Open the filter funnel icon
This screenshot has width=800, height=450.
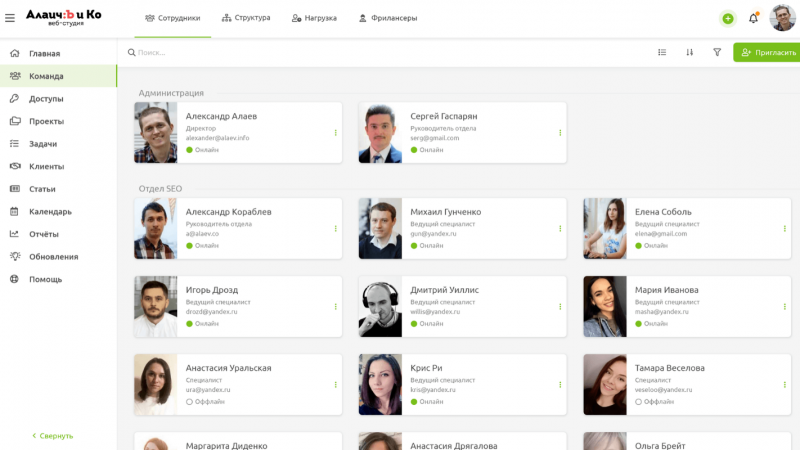coord(716,52)
